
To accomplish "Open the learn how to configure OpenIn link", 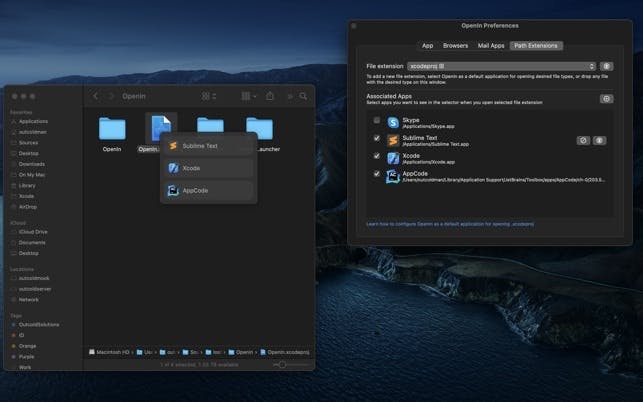I will (450, 224).
